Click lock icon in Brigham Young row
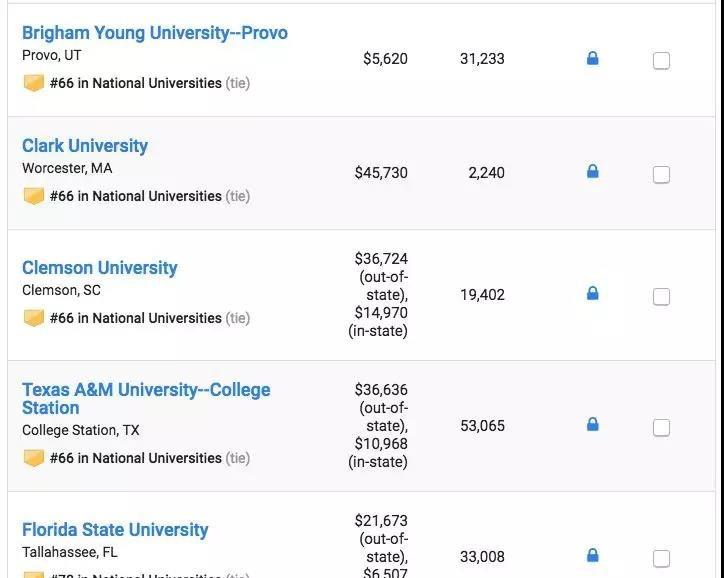This screenshot has height=578, width=724. coord(592,59)
